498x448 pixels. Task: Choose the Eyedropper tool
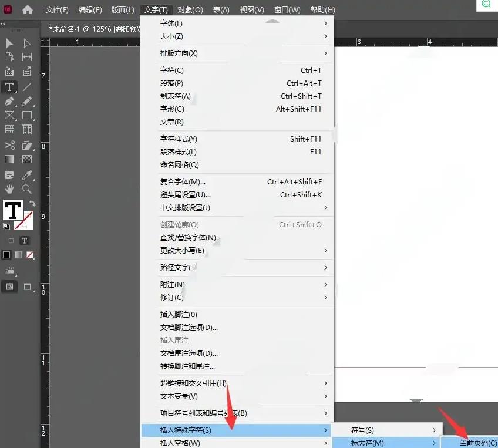click(27, 175)
